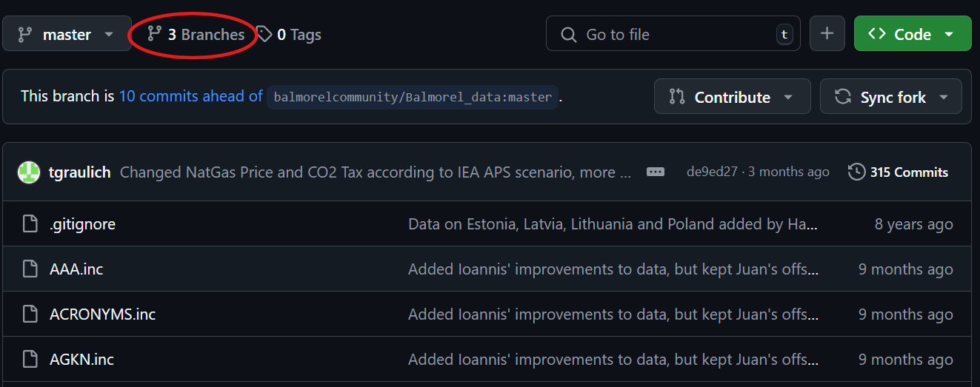This screenshot has height=387, width=980.
Task: Click tgraulich's green avatar icon
Action: pos(28,172)
